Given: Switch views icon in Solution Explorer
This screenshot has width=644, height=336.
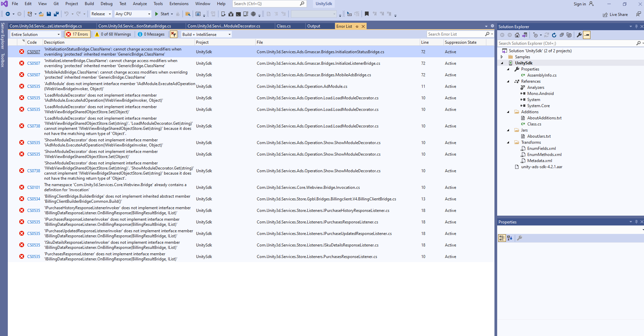Looking at the screenshot, I should 525,35.
